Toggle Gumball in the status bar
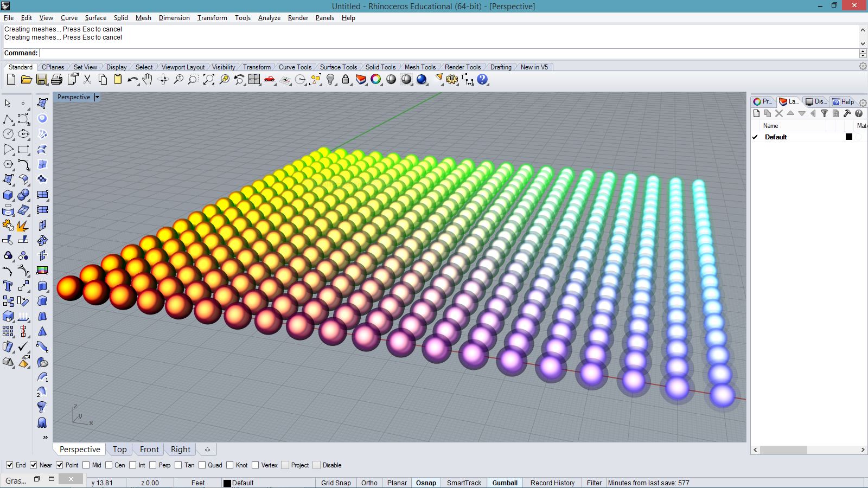This screenshot has height=488, width=868. [x=505, y=483]
